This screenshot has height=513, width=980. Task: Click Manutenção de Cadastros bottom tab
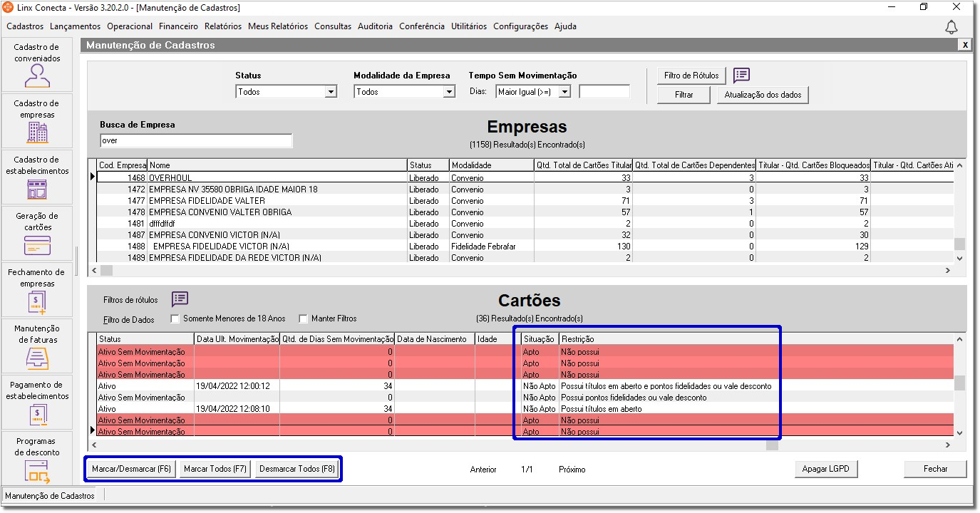[x=51, y=496]
